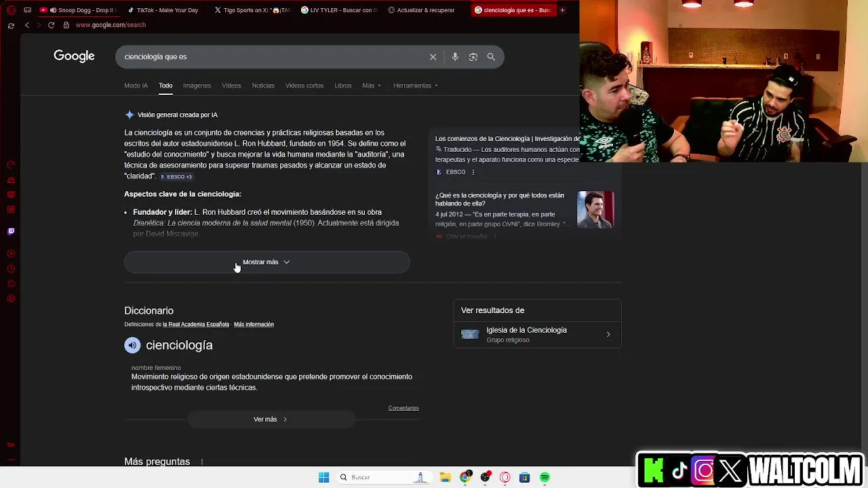Submit the search with the magnifier icon
Image resolution: width=868 pixels, height=488 pixels.
click(x=491, y=57)
